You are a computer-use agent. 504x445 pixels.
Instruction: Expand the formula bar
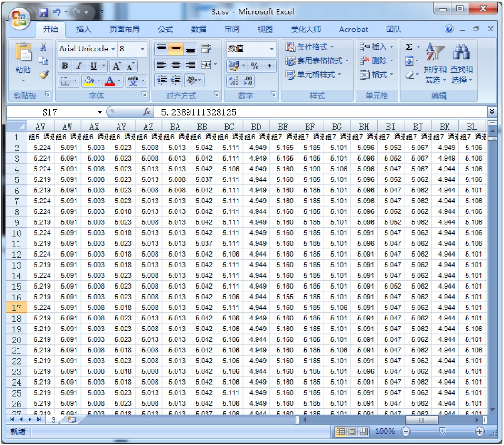click(x=492, y=111)
